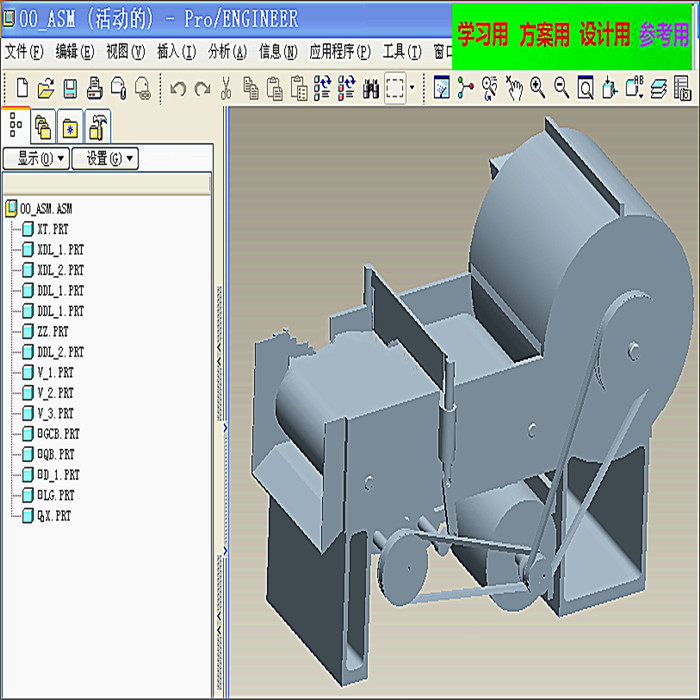Switch to the Model Tree navigator tab
The height and width of the screenshot is (700, 700).
(x=16, y=125)
